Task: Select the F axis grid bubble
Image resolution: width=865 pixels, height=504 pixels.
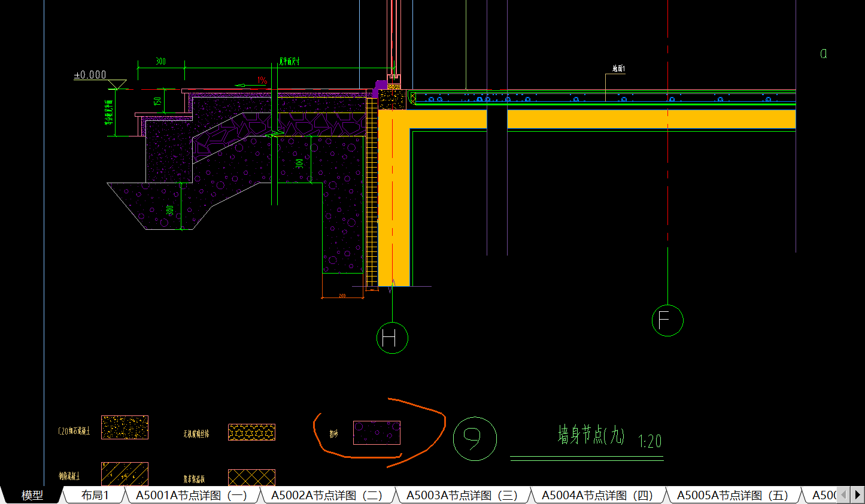Action: coord(667,320)
